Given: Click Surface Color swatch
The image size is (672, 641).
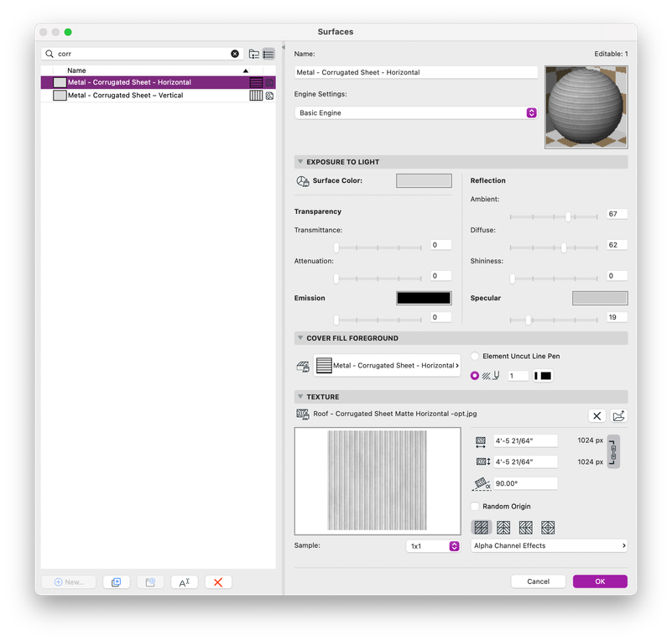Looking at the screenshot, I should click(424, 181).
